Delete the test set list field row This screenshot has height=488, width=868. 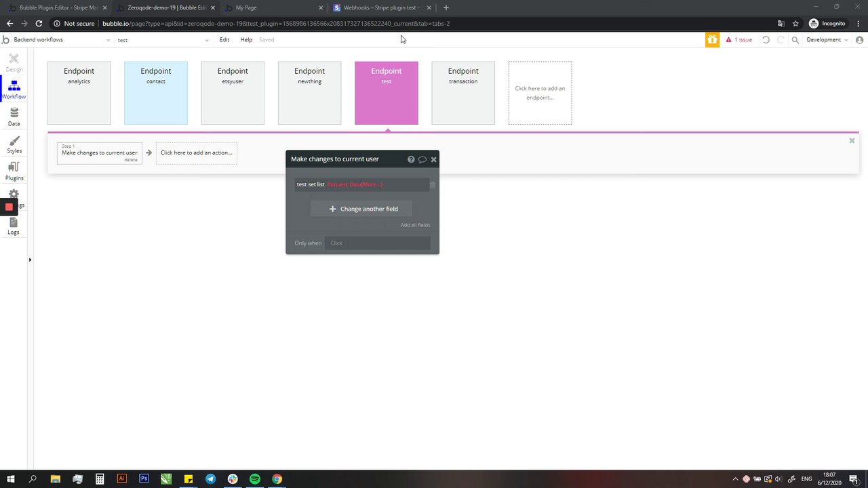click(x=432, y=184)
